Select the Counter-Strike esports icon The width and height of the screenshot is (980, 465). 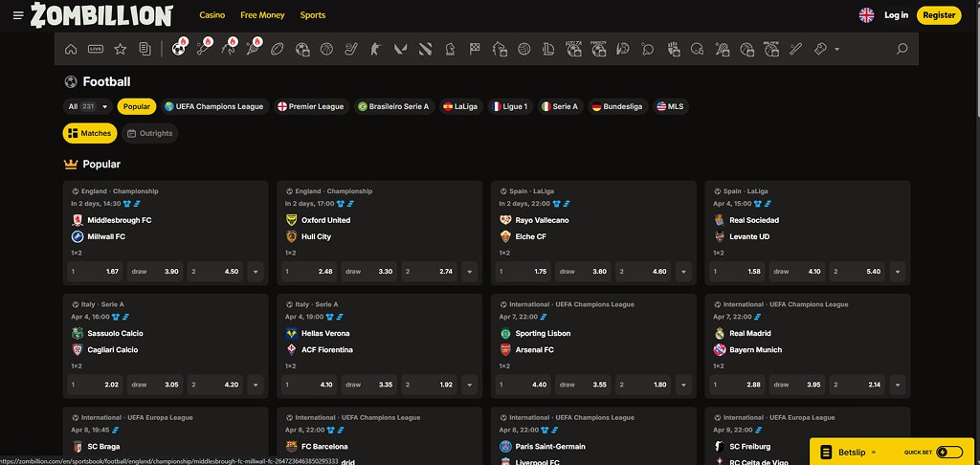[375, 49]
